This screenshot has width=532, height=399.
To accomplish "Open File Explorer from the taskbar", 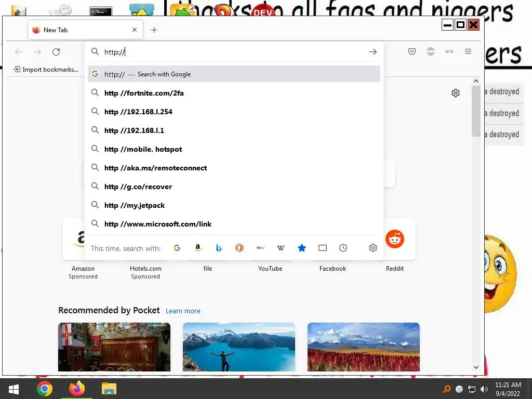I will pyautogui.click(x=109, y=389).
